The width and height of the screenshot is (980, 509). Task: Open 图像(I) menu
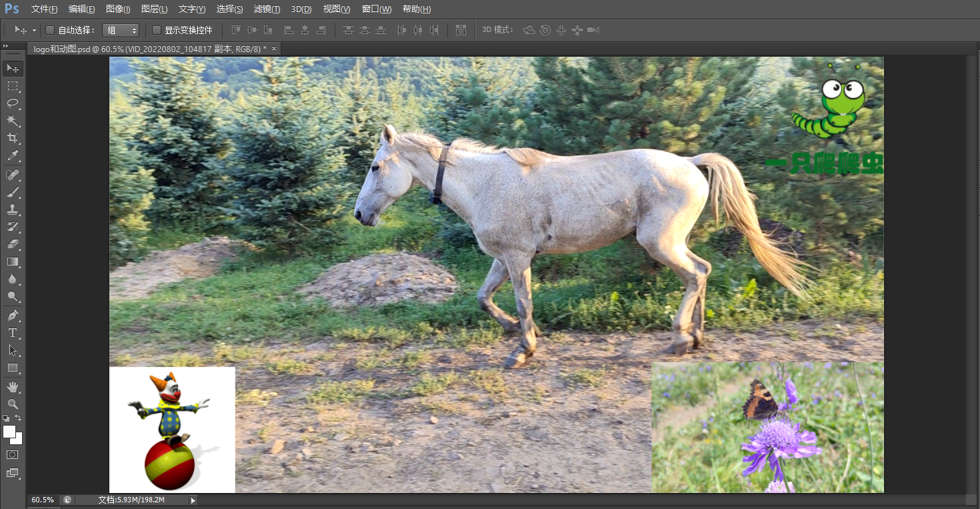(x=118, y=9)
